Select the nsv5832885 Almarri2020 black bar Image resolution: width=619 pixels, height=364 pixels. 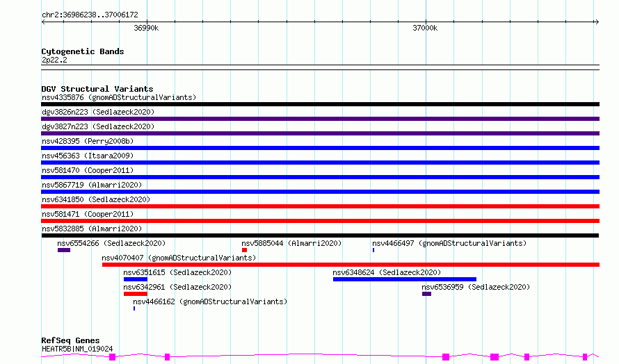point(320,235)
